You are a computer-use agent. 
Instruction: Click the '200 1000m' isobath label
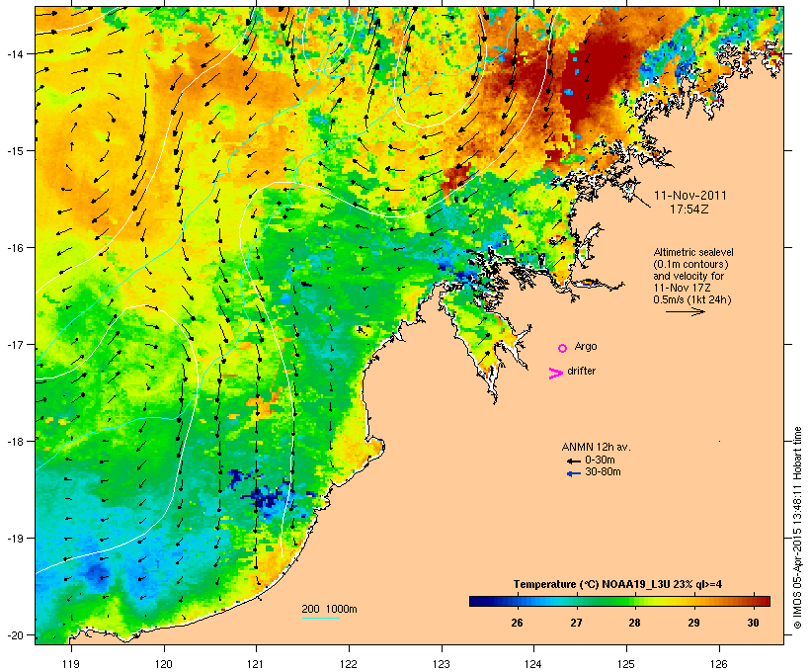point(329,609)
